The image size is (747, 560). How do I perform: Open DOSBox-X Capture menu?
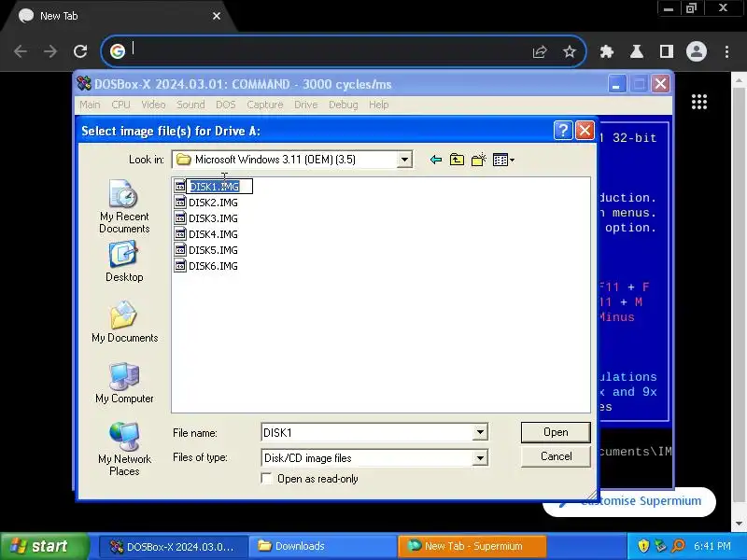point(265,105)
